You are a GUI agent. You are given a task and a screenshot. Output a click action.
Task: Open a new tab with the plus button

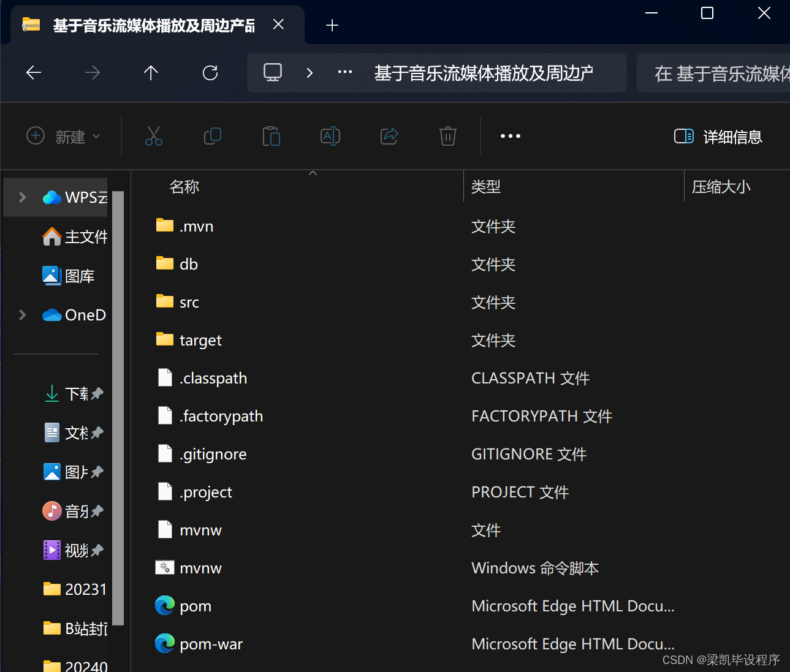pyautogui.click(x=332, y=25)
